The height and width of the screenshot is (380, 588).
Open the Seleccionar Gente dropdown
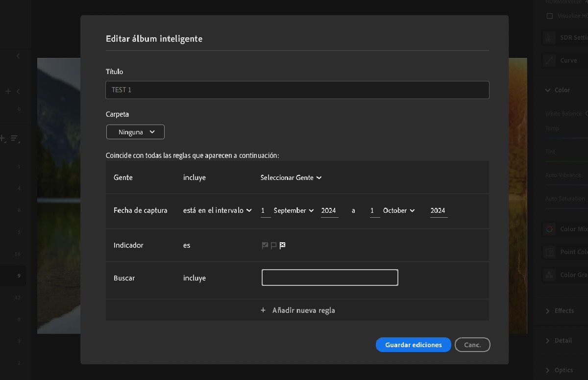point(291,177)
